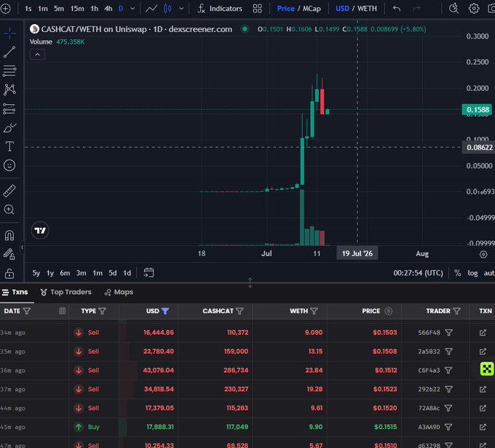
Task: Select the ruler measure tool
Action: (9, 191)
